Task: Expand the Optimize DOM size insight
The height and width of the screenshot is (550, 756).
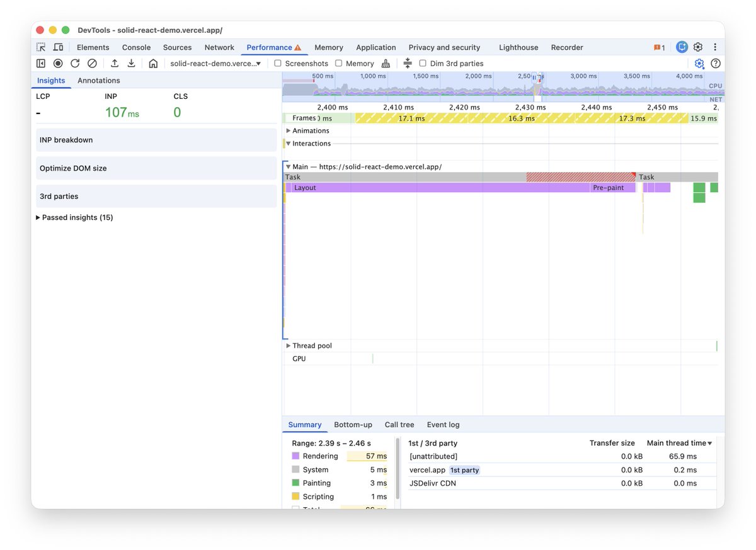Action: 156,168
